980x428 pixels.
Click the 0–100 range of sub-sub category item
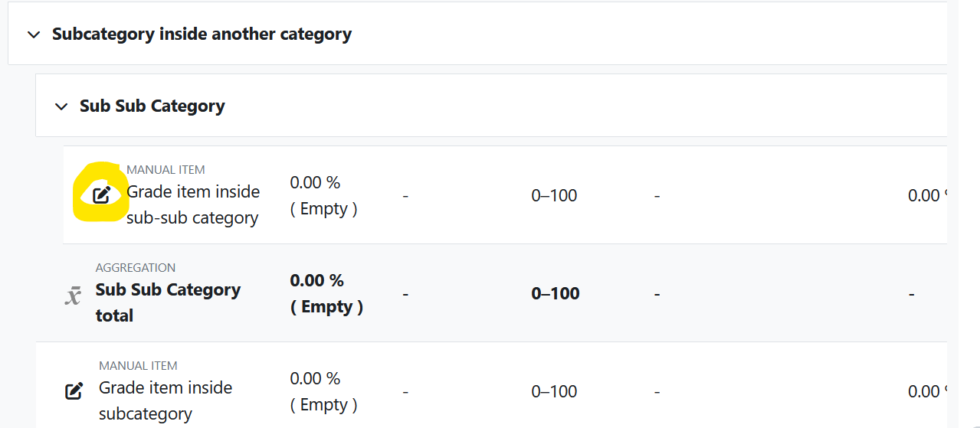click(x=554, y=195)
